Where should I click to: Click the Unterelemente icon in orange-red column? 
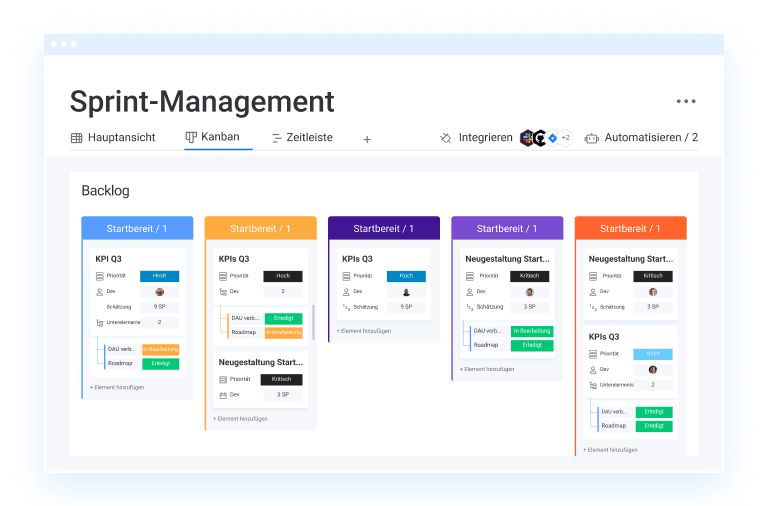pos(593,385)
